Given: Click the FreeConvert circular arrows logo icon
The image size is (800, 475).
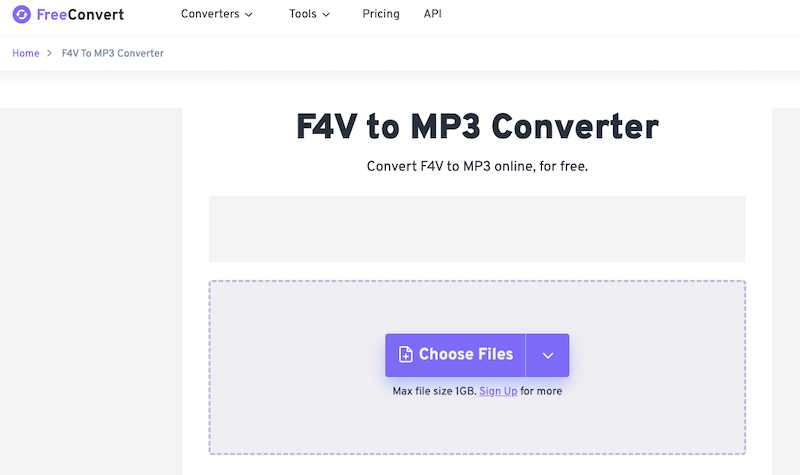Looking at the screenshot, I should point(22,15).
